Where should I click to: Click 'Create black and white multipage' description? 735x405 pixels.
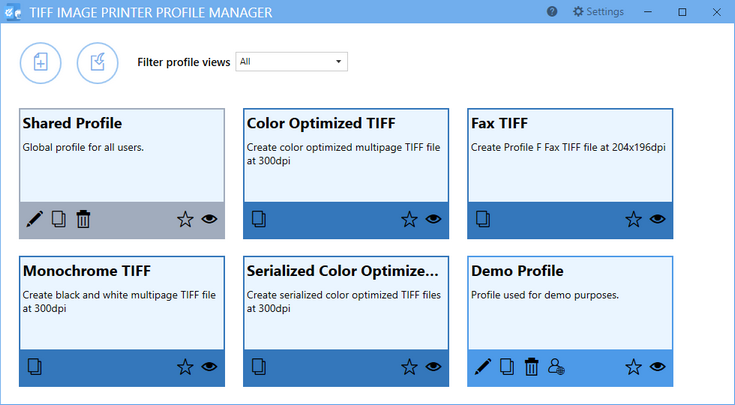tap(119, 302)
